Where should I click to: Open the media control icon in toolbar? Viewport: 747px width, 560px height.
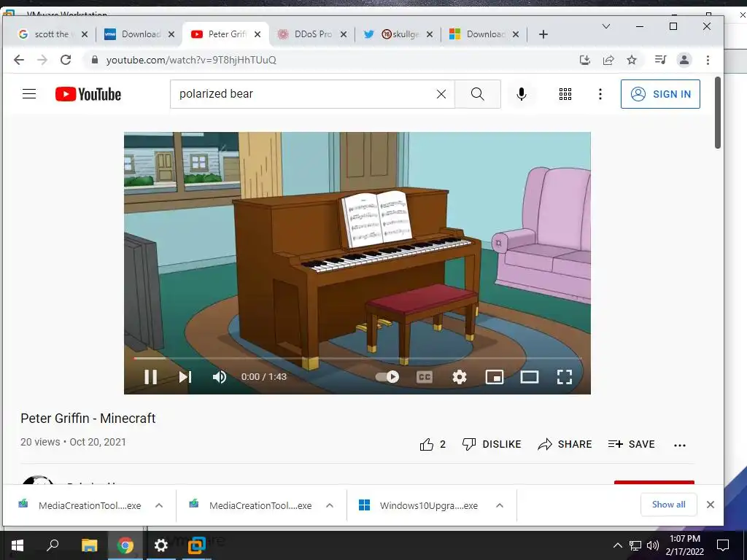[x=660, y=60]
